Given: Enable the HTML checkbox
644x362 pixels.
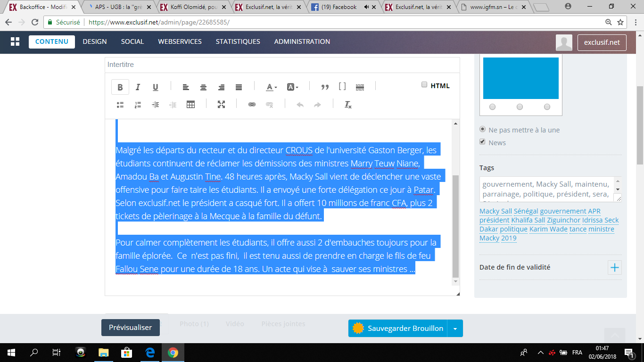Looking at the screenshot, I should point(424,85).
